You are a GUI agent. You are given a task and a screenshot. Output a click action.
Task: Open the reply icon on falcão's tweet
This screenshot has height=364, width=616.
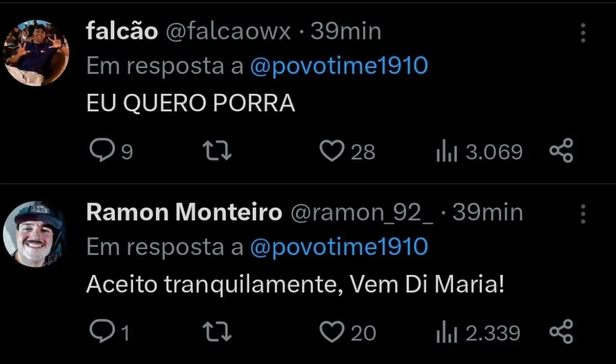tap(103, 151)
